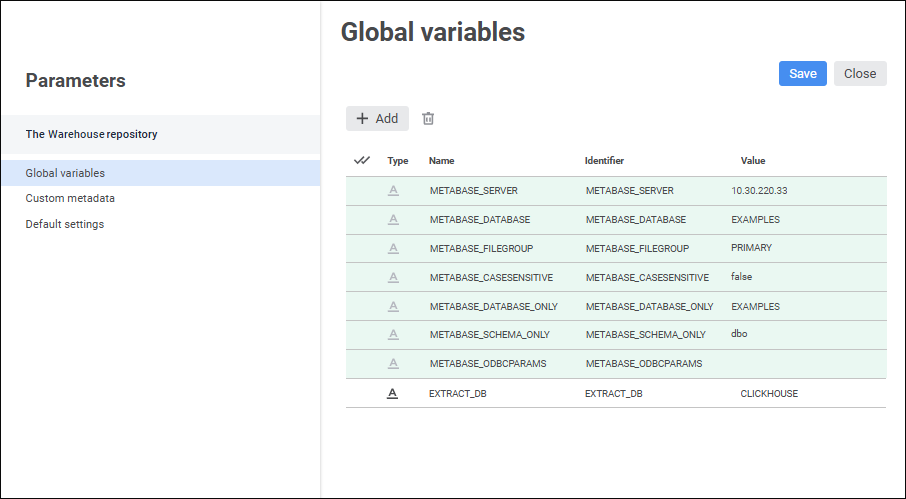Edit the CLICKHOUSE value of EXTRACT_DB
Screen dimensions: 906x499
coord(769,394)
